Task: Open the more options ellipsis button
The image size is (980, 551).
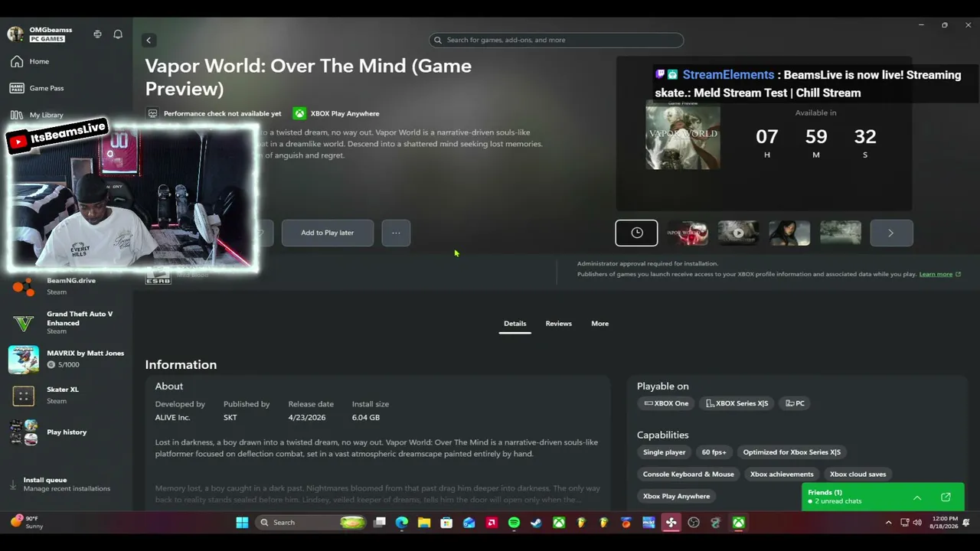Action: 396,233
